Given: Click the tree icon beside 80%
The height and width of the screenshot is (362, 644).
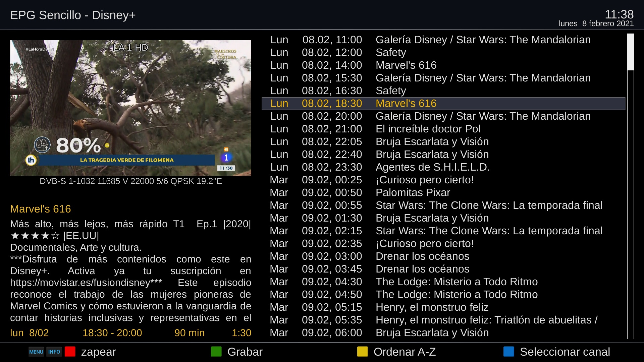Looking at the screenshot, I should [42, 145].
